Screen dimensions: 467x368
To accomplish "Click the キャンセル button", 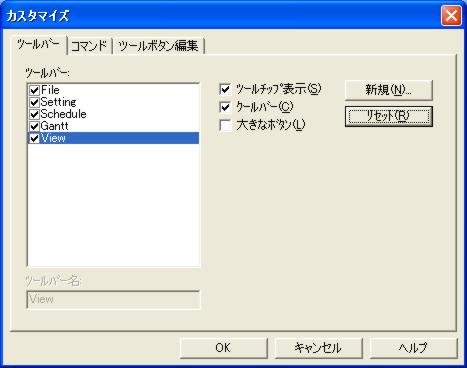I will (x=318, y=348).
